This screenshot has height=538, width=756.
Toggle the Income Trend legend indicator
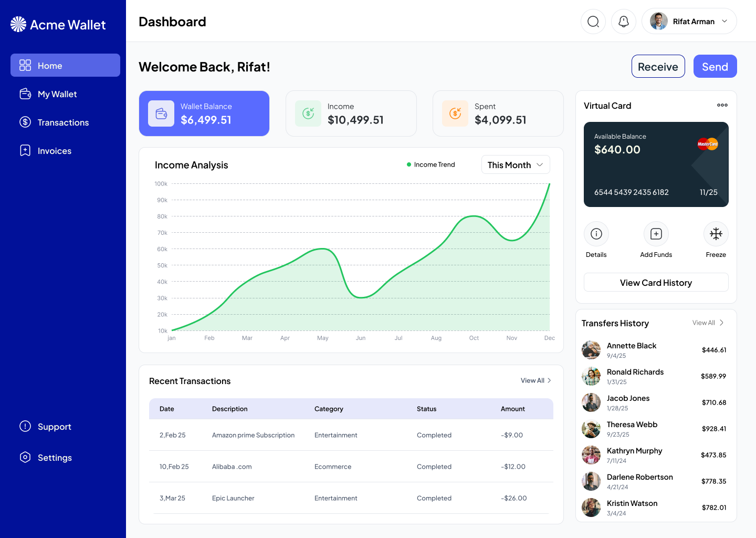click(x=409, y=164)
